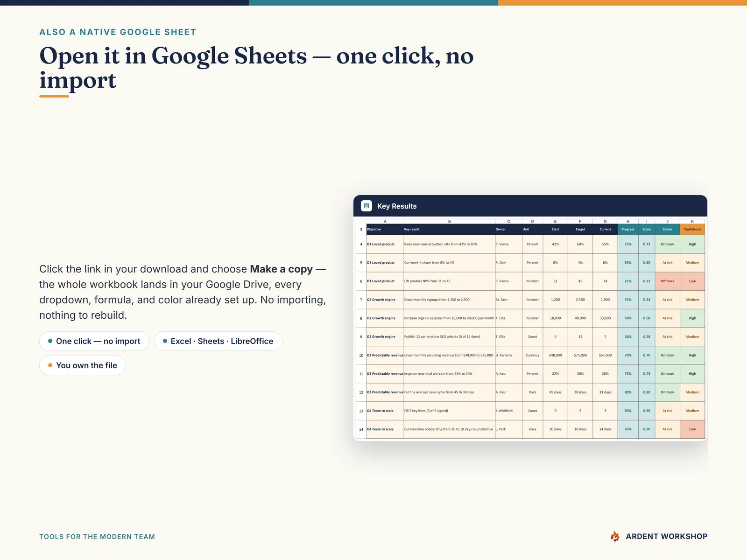Click owner cell 'R. Osei'
Screen dimensions: 747x560
[x=508, y=263]
